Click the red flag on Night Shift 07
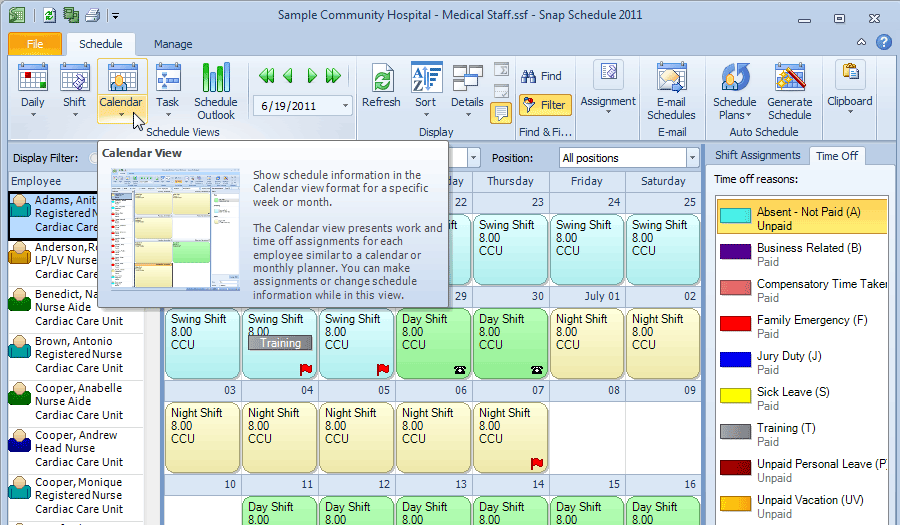Viewport: 900px width, 525px height. pyautogui.click(x=537, y=463)
